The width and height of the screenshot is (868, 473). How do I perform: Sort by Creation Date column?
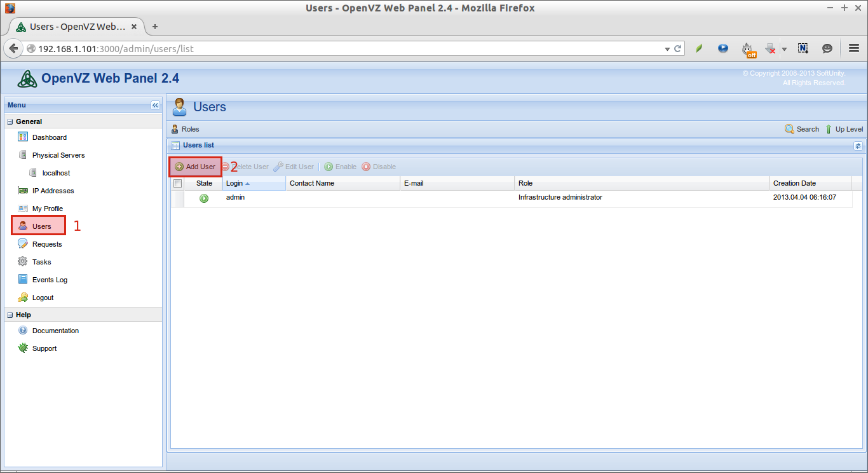(x=810, y=183)
